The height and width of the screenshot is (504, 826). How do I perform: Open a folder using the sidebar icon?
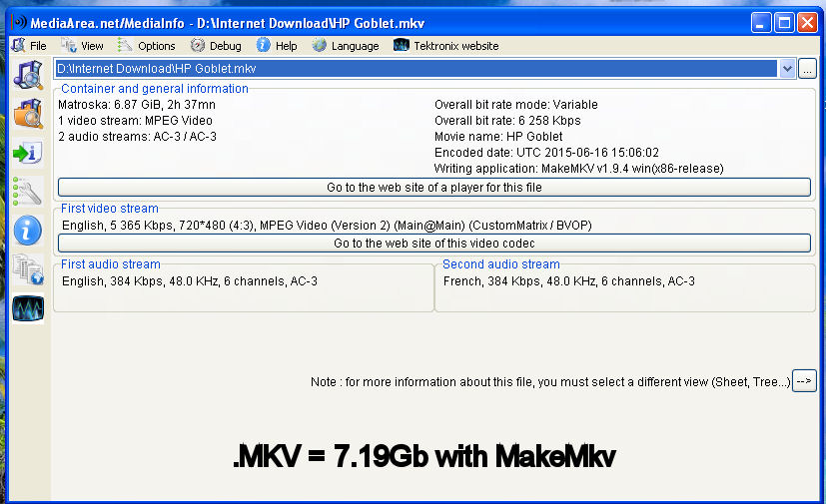(x=28, y=113)
